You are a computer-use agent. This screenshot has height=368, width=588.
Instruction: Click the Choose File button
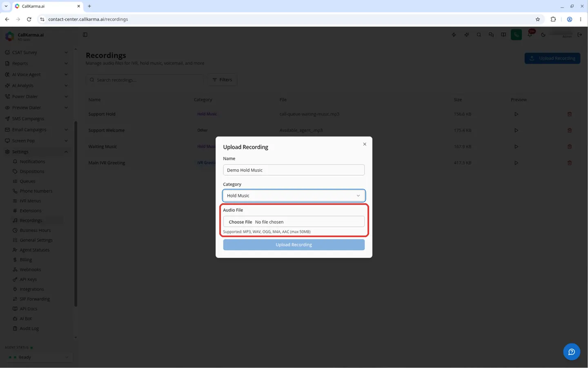[241, 222]
